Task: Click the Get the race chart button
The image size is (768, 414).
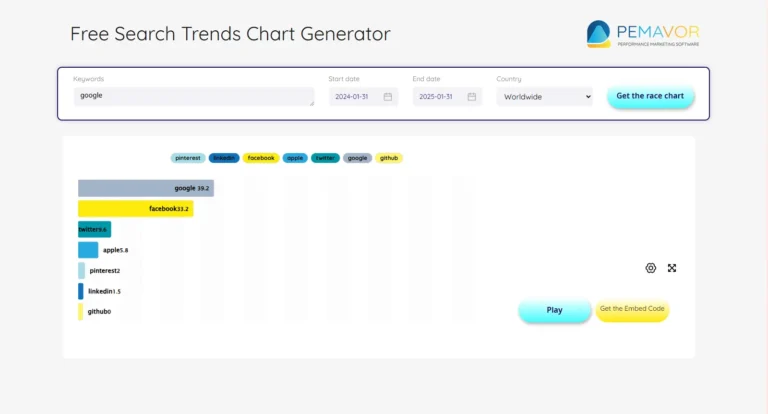Action: tap(650, 96)
